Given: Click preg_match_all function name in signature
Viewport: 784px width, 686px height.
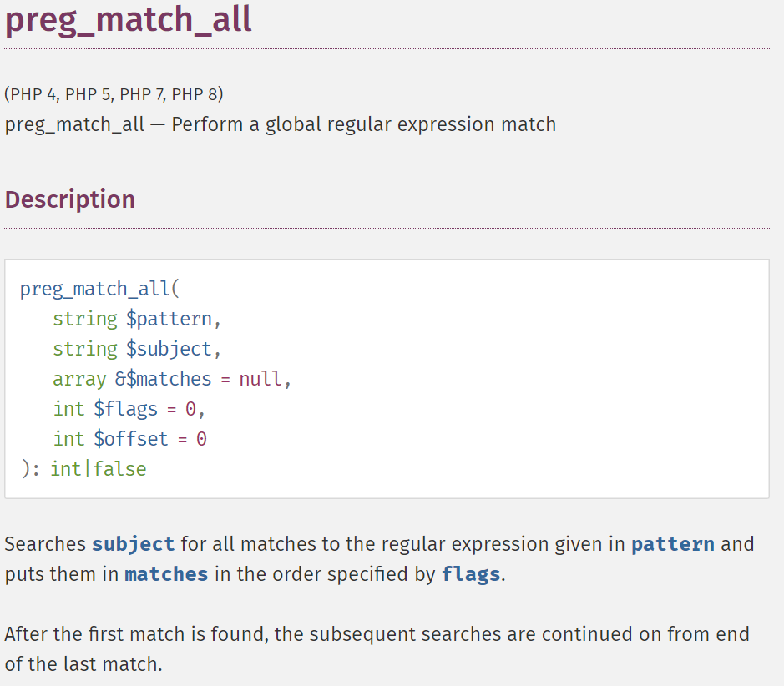Looking at the screenshot, I should [x=95, y=289].
